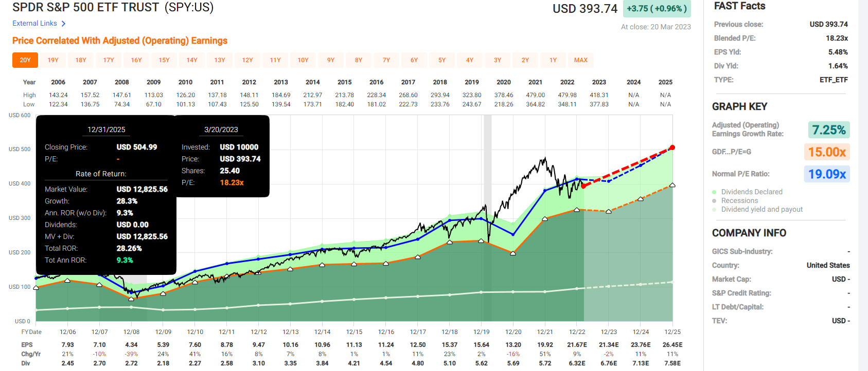The height and width of the screenshot is (371, 868).
Task: Switch to 2Y range
Action: coord(525,60)
